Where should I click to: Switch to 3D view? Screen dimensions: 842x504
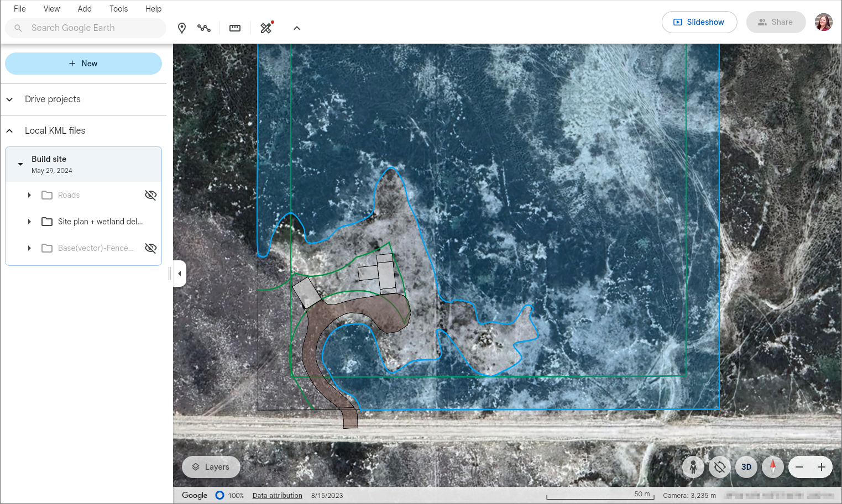[x=746, y=467]
